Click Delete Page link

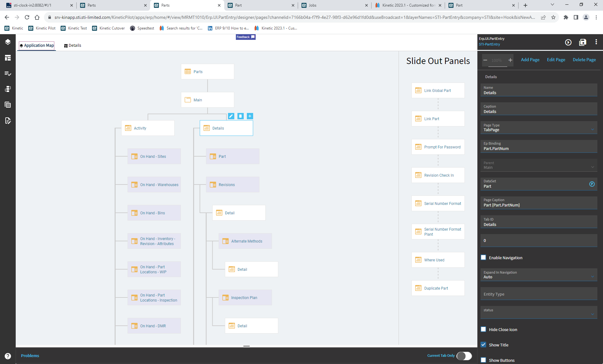point(584,60)
